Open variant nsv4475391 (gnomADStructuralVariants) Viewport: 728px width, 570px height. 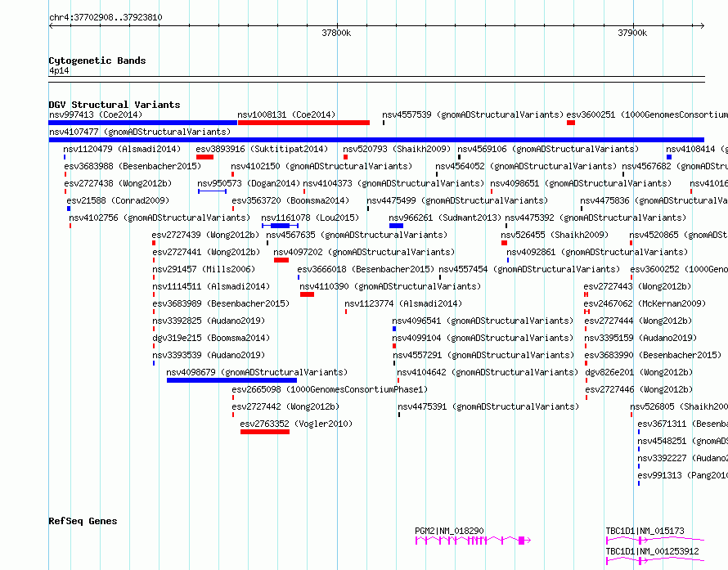(488, 406)
